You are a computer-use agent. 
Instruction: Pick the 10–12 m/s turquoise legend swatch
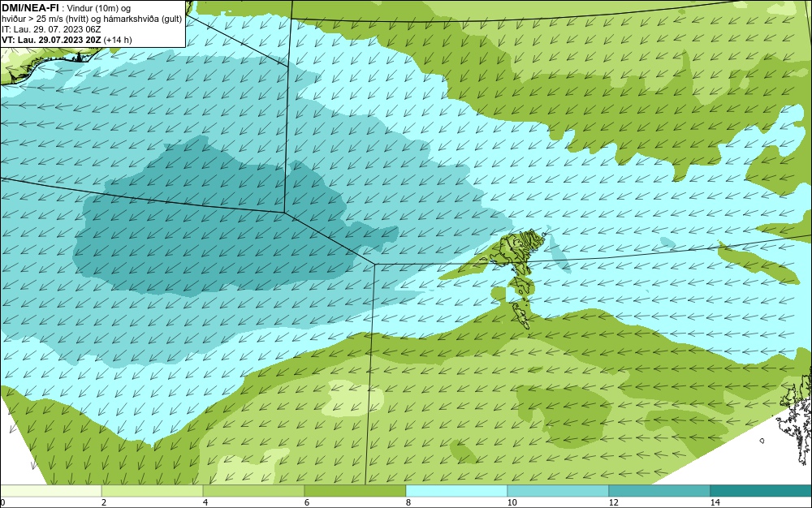(x=559, y=490)
